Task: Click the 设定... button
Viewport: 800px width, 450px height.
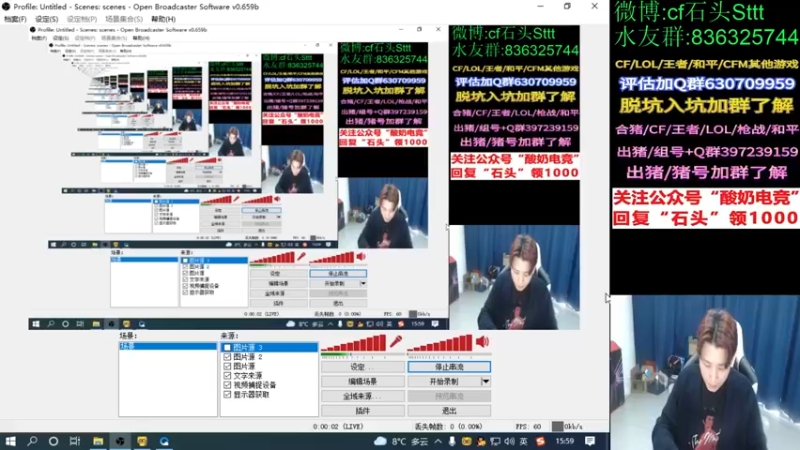Action: tap(363, 367)
